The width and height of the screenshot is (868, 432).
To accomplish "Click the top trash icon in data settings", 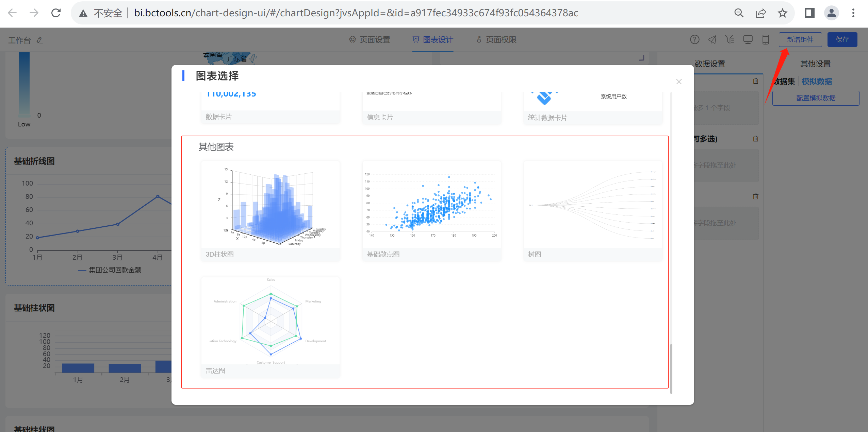I will pyautogui.click(x=755, y=81).
